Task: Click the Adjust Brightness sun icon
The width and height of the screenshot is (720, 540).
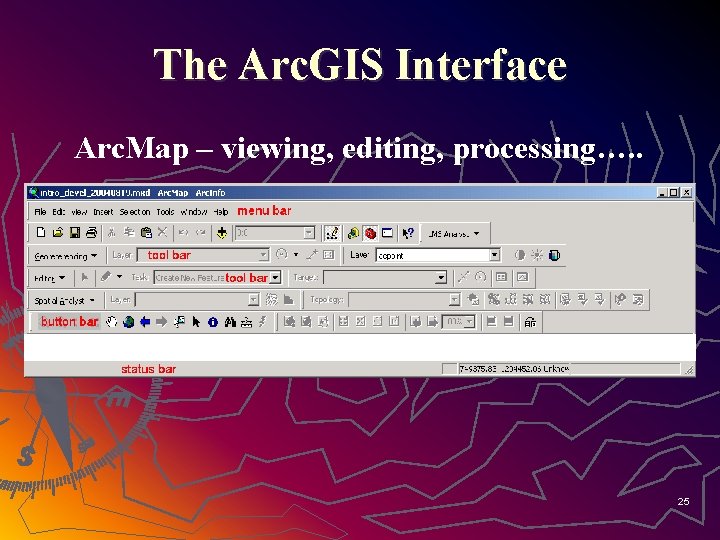Action: coord(537,255)
